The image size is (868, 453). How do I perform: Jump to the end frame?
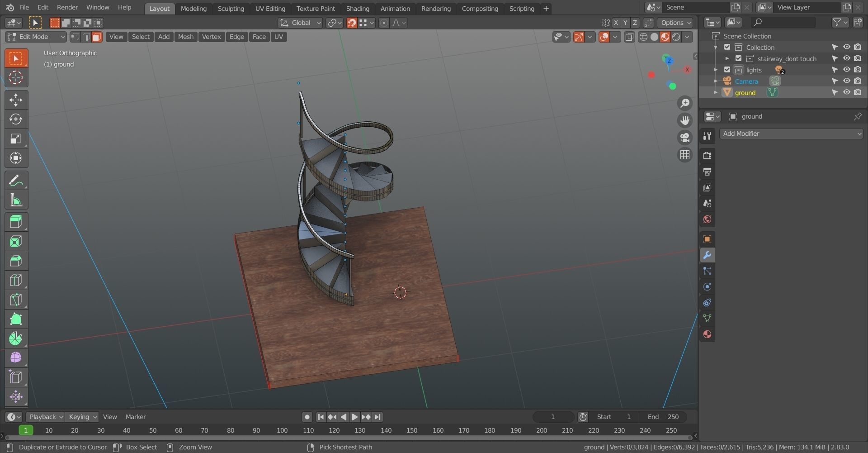378,417
